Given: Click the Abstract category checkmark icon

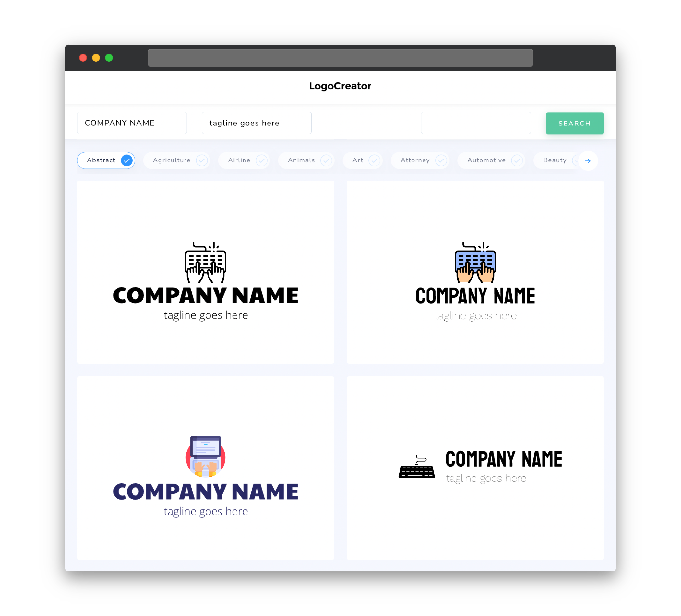Looking at the screenshot, I should click(127, 160).
